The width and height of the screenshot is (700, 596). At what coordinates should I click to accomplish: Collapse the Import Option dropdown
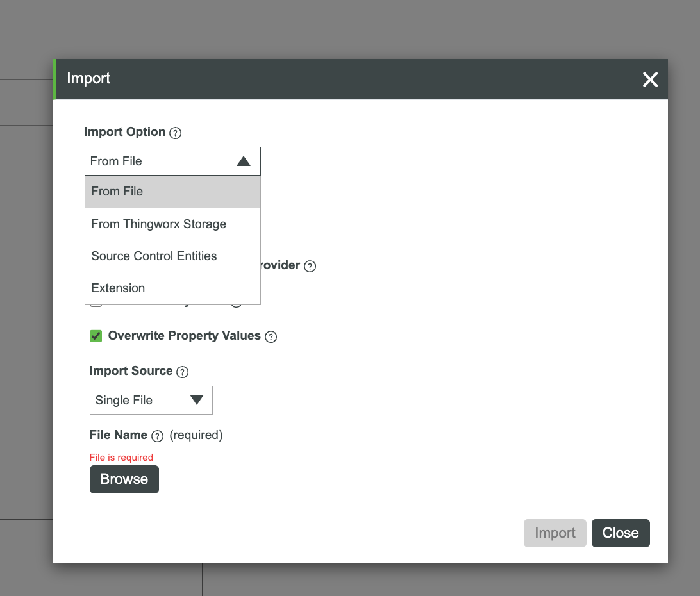244,161
